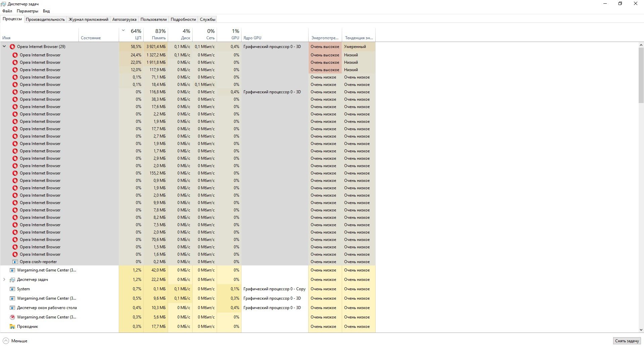The image size is (644, 349).
Task: Open the Пользователи tab
Action: 154,19
